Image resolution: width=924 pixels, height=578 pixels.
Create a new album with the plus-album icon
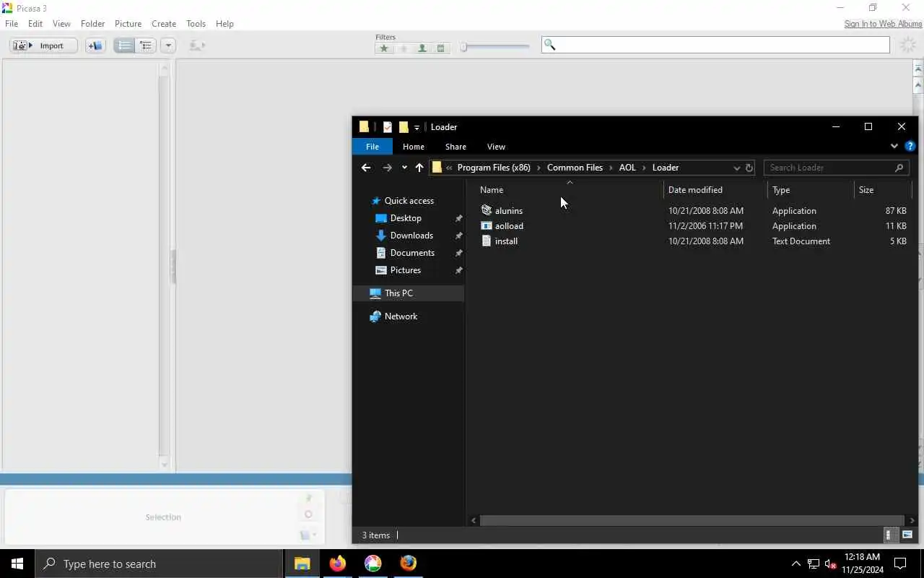click(95, 46)
